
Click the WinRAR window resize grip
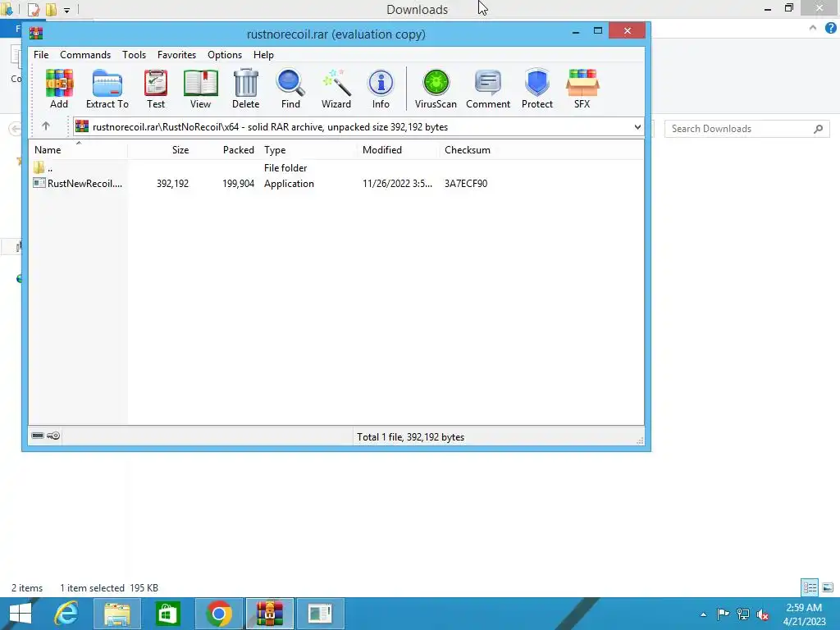(640, 441)
